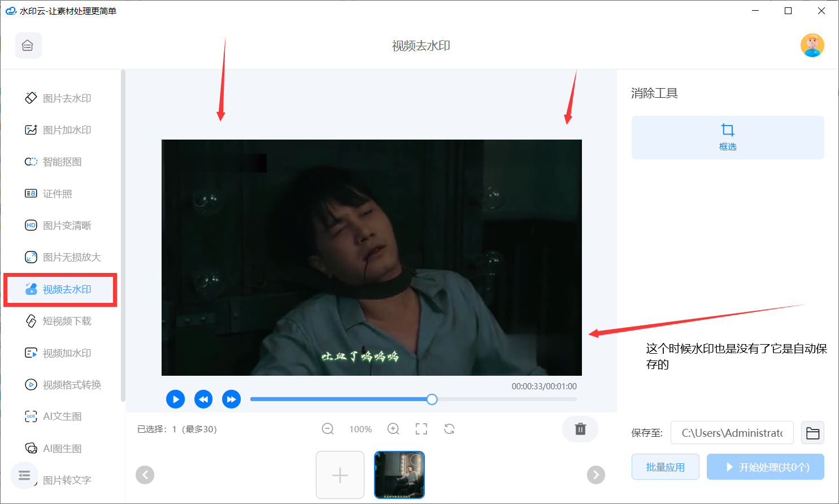
Task: Click the 批量应用 button
Action: click(666, 467)
